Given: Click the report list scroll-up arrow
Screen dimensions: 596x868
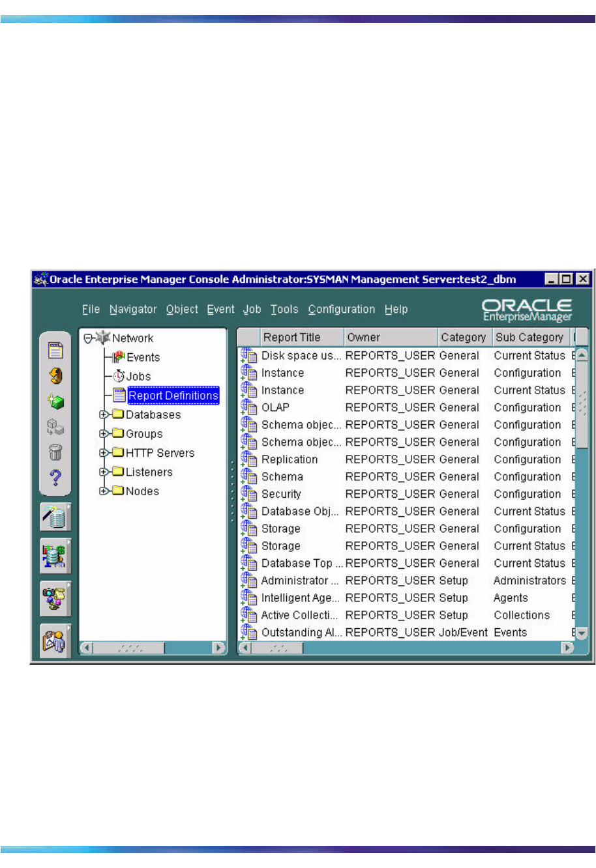Looking at the screenshot, I should coord(582,355).
